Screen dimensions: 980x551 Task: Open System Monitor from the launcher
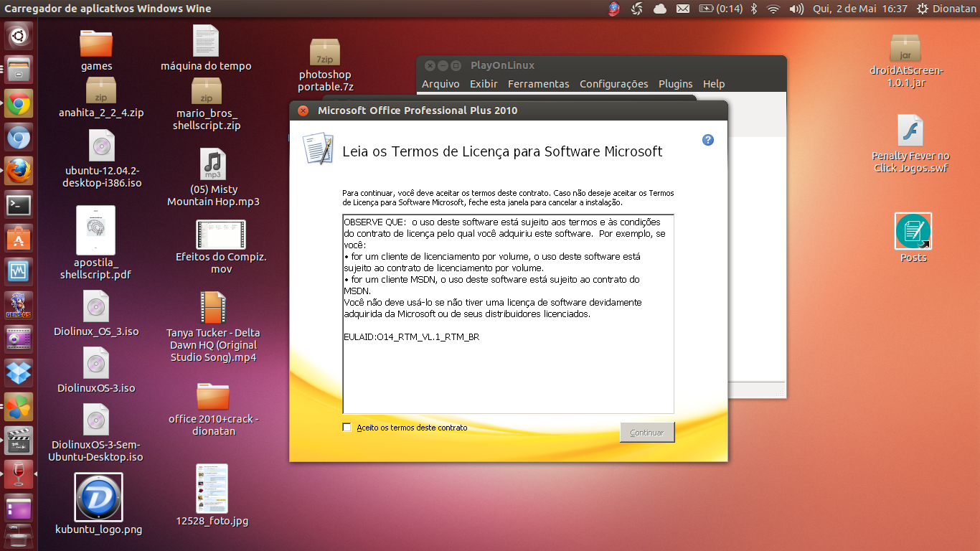(x=19, y=273)
